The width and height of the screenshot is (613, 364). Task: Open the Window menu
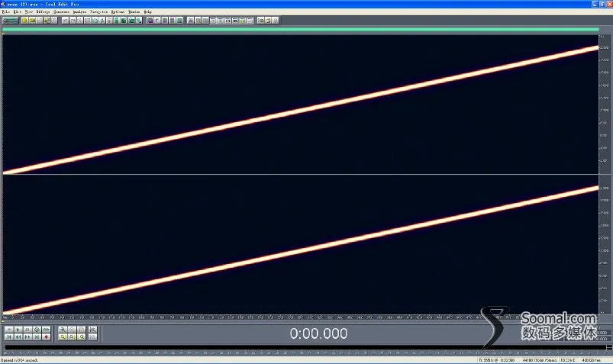134,11
